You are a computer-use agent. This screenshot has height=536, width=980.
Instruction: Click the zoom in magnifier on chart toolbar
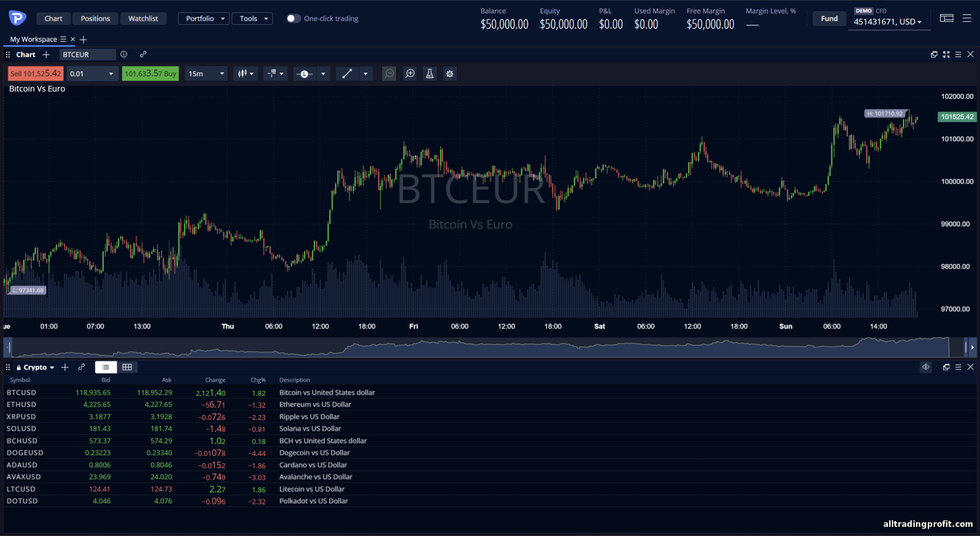pos(410,74)
